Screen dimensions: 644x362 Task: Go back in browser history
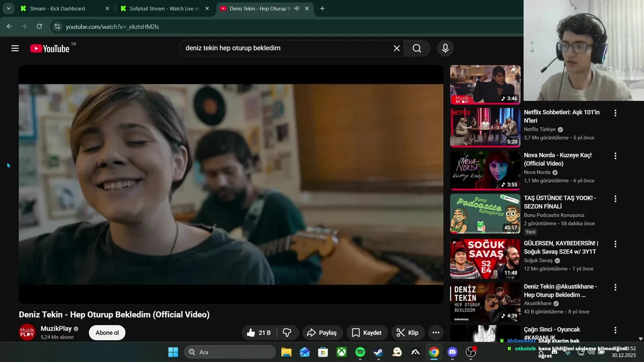coord(9,26)
